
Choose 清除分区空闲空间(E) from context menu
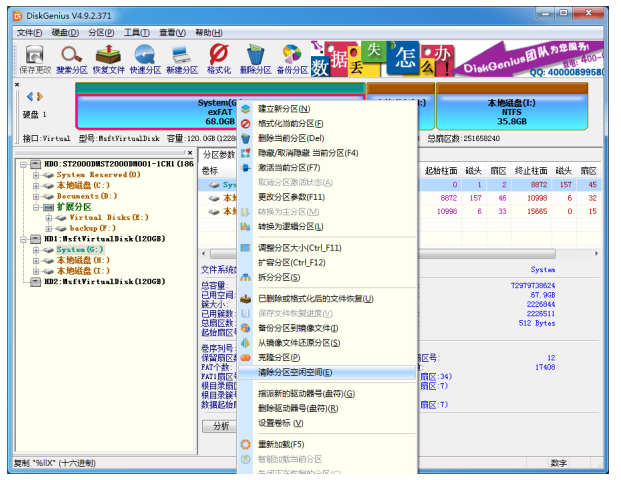(x=327, y=372)
